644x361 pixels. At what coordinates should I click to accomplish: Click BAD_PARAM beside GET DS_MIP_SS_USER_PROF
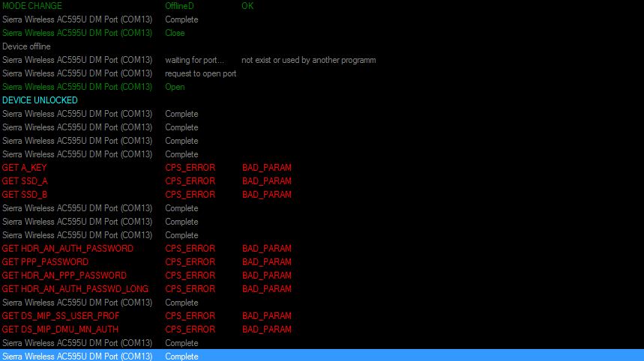(267, 316)
